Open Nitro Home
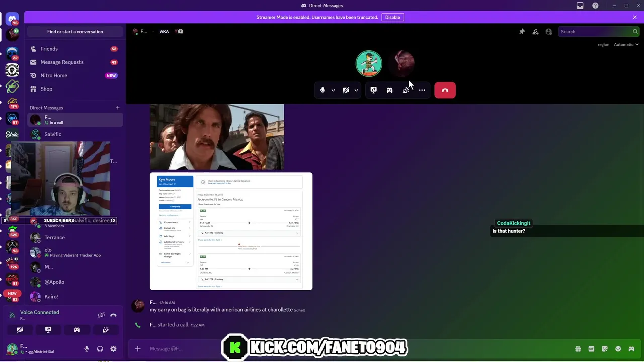Image resolution: width=644 pixels, height=362 pixels. pos(75,75)
